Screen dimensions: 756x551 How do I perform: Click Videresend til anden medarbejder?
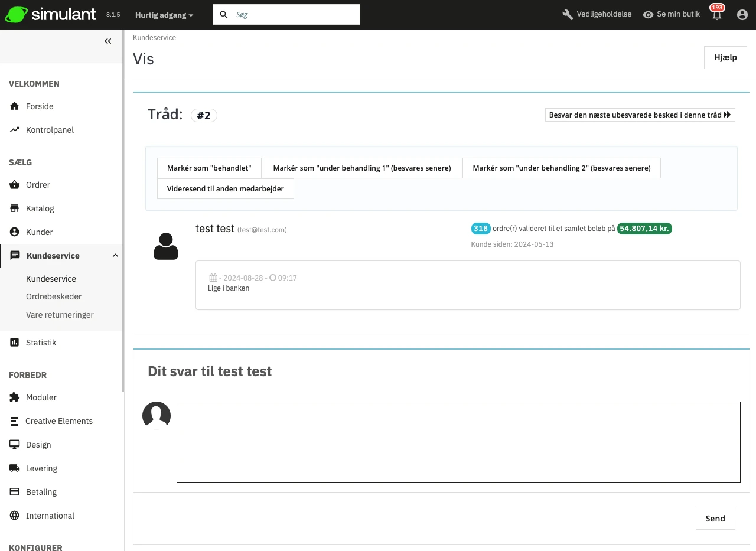(x=226, y=189)
